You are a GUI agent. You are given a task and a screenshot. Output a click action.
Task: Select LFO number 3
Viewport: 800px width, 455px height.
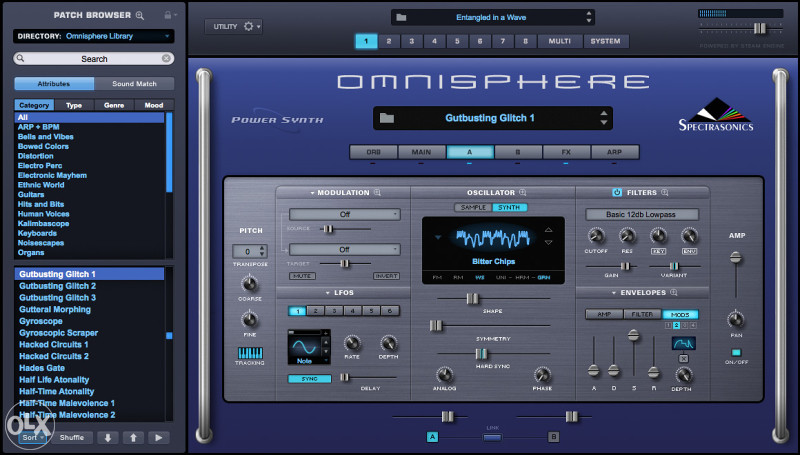334,311
